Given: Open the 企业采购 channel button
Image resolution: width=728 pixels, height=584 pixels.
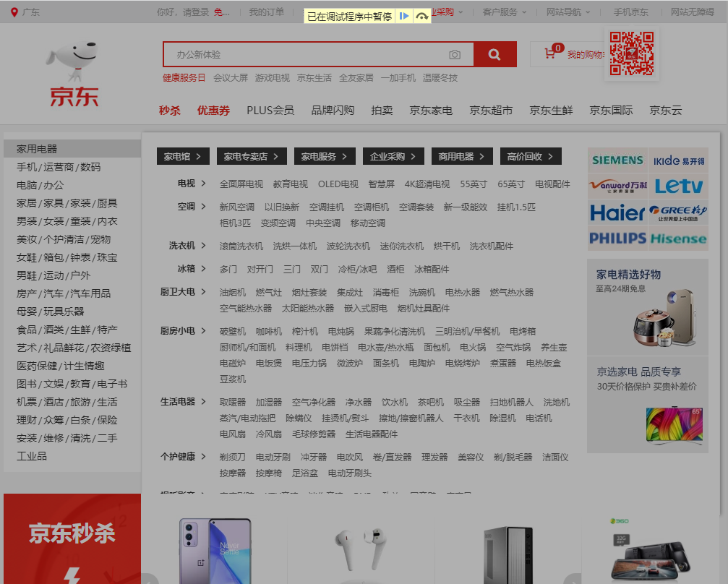Looking at the screenshot, I should pos(393,156).
